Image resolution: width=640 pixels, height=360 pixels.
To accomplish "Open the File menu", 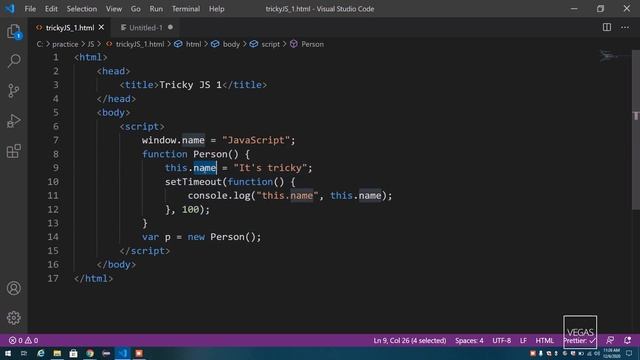I will (30, 9).
